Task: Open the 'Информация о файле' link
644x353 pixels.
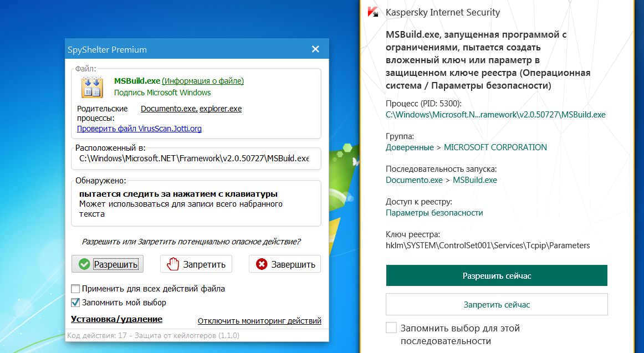Action: (x=203, y=81)
